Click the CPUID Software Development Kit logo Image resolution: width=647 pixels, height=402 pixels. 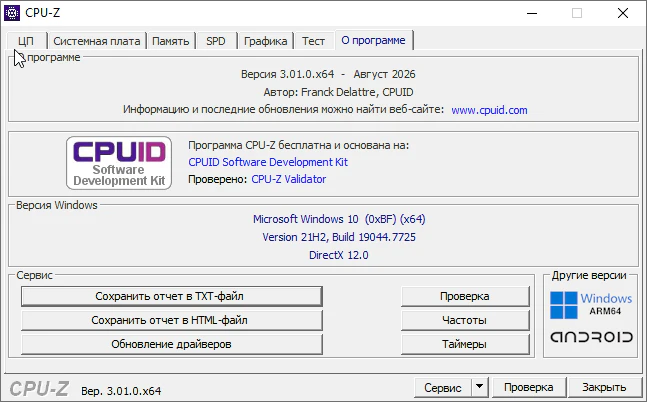(119, 163)
